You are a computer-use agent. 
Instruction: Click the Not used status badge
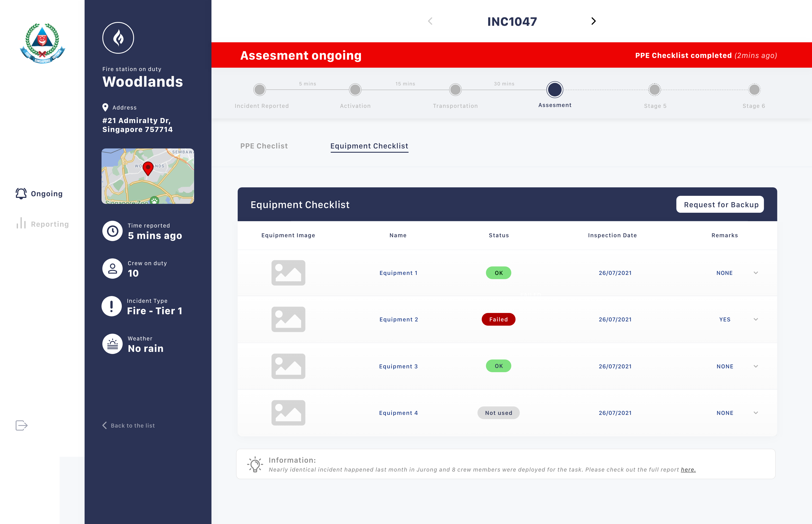coord(498,413)
